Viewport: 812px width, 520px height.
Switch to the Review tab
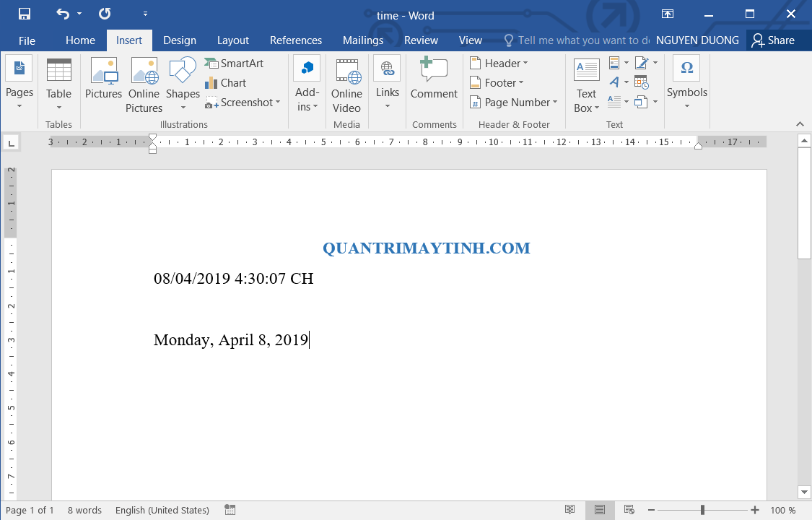pos(421,40)
